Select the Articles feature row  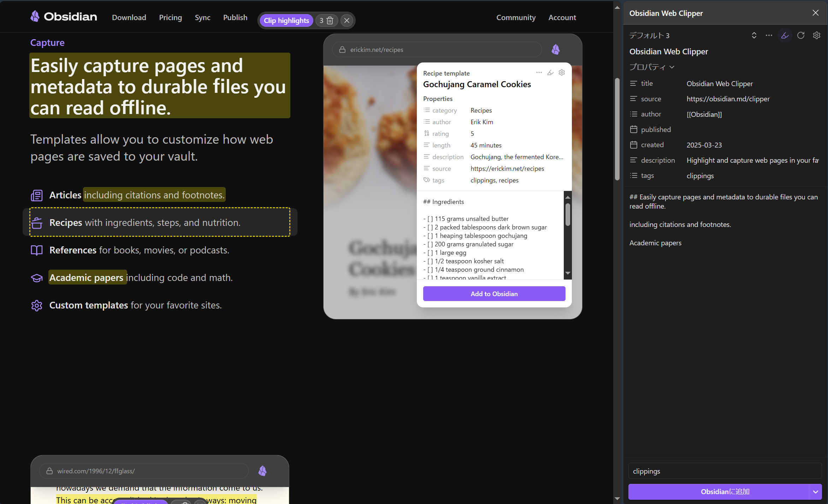pyautogui.click(x=160, y=195)
